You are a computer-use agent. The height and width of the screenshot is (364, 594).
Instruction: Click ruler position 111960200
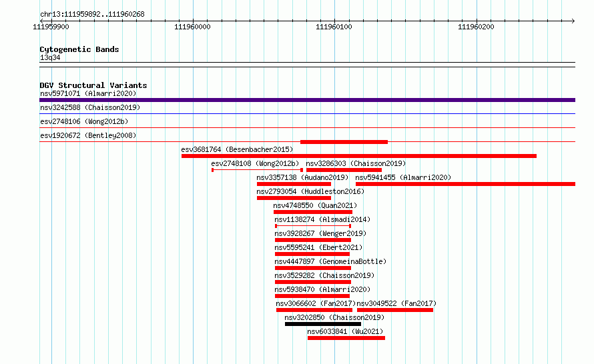[476, 27]
